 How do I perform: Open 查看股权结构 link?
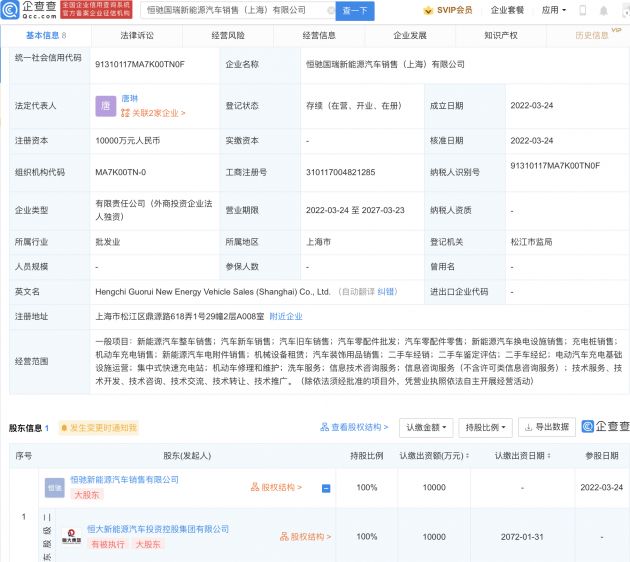[354, 427]
